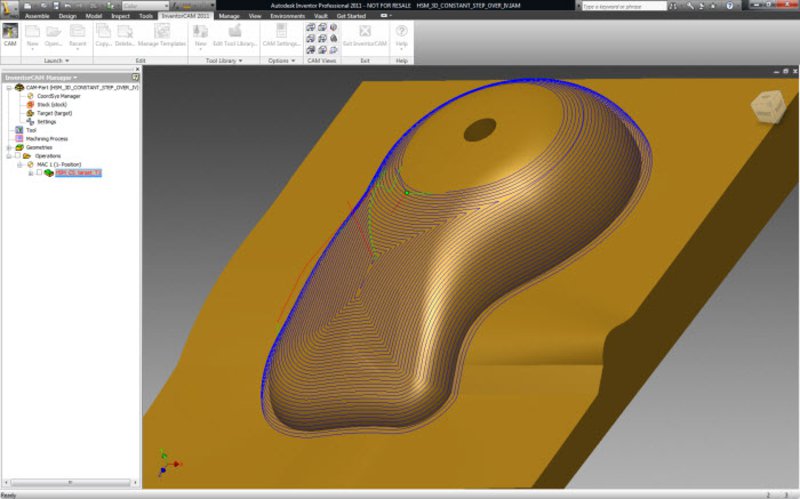The height and width of the screenshot is (499, 800).
Task: Collapse the CAM-Part root tree node
Action: 7,87
